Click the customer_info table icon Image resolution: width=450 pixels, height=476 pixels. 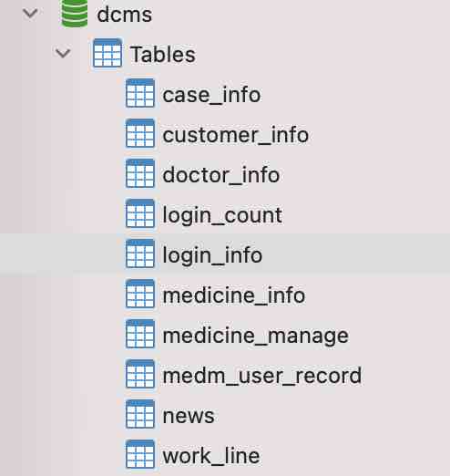140,133
